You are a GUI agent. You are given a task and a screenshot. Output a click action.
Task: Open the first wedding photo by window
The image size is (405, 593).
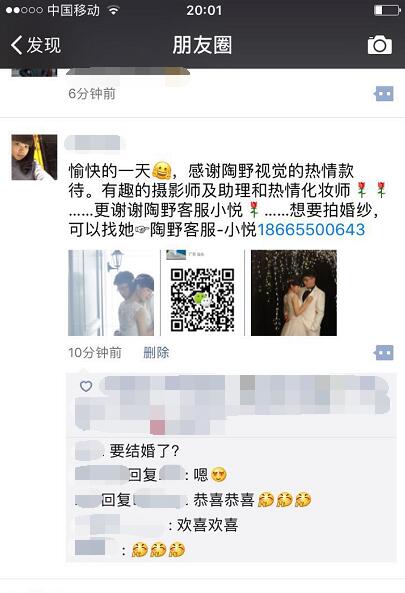click(111, 293)
